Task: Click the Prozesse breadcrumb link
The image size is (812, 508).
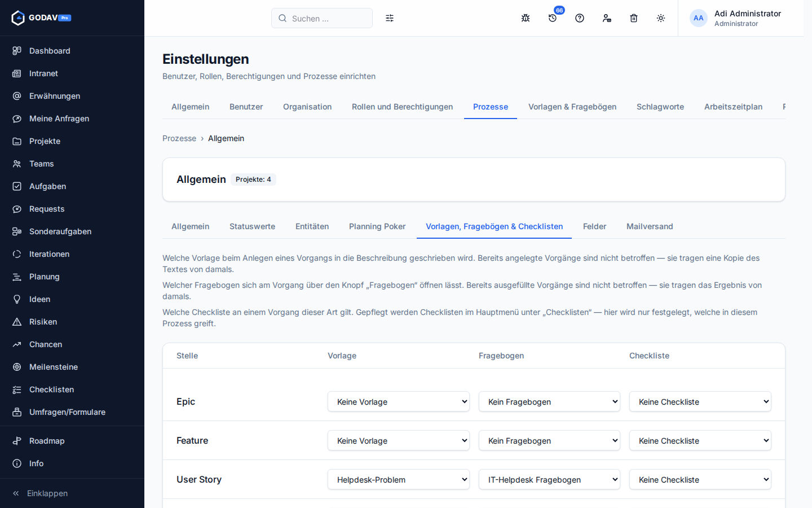Action: coord(179,138)
